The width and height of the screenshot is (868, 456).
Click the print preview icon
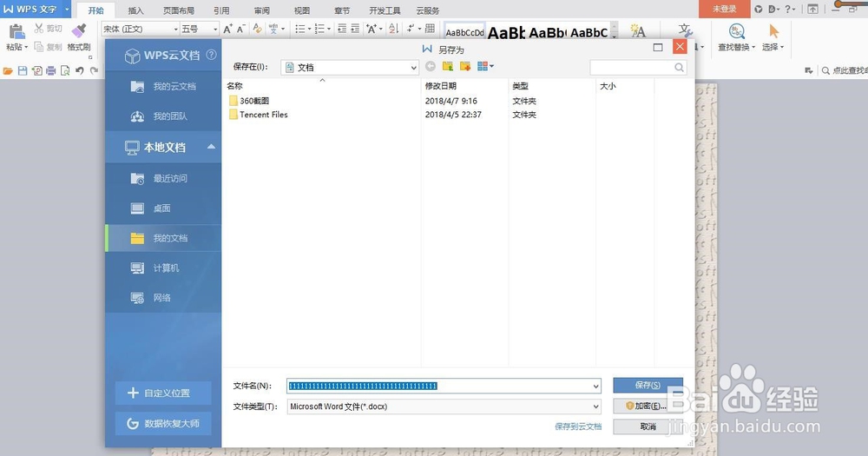[65, 71]
